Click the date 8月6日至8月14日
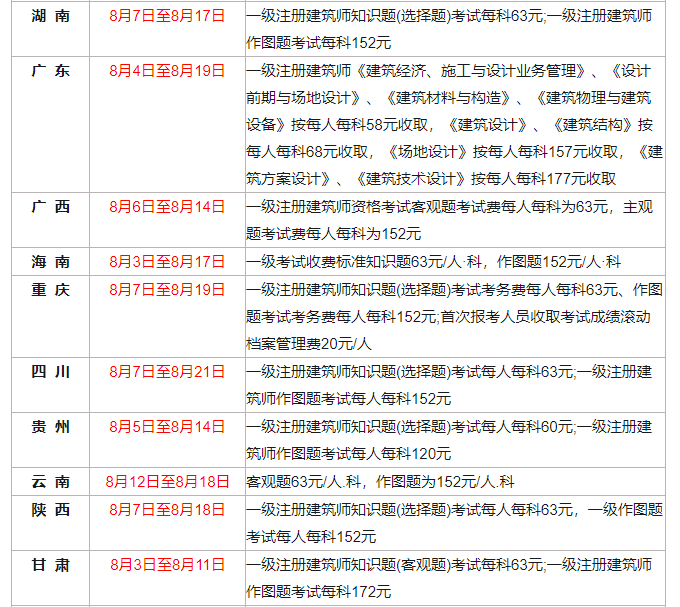 point(167,207)
